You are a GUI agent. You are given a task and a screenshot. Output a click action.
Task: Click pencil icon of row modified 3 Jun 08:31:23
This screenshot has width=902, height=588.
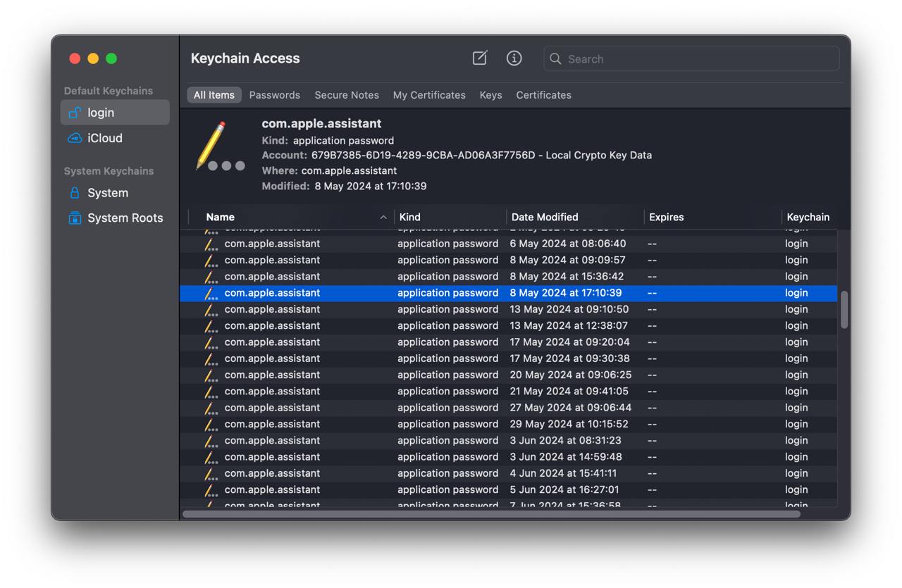pos(211,441)
